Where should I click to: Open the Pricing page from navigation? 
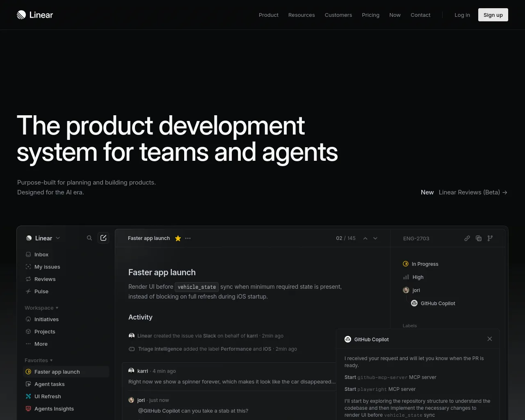coord(370,15)
